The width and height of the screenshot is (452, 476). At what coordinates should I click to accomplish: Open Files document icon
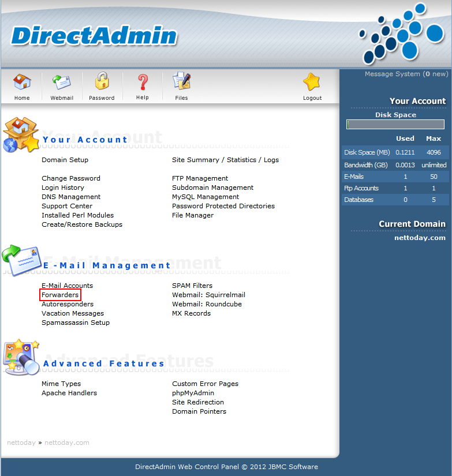pyautogui.click(x=182, y=81)
